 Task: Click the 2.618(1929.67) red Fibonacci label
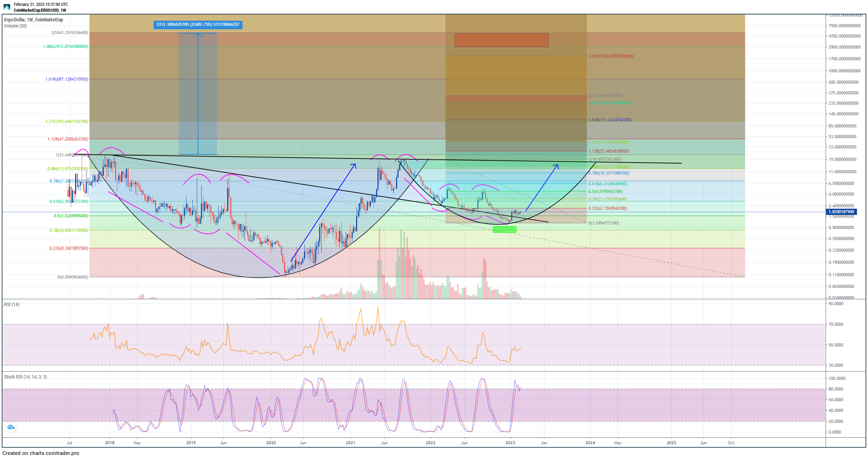(610, 56)
